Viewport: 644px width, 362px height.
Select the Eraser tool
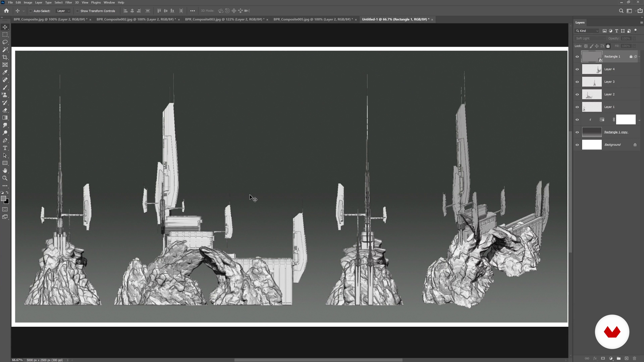point(5,110)
